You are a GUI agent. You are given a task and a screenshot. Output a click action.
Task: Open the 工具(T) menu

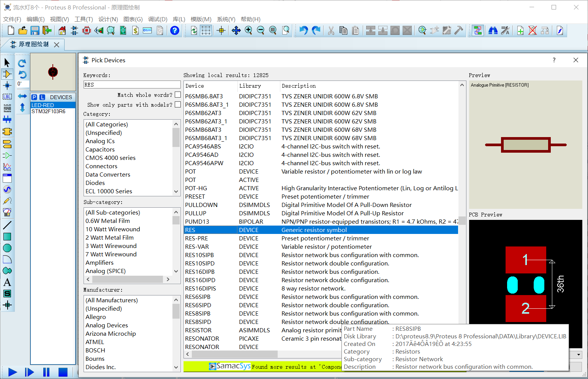tap(84, 19)
